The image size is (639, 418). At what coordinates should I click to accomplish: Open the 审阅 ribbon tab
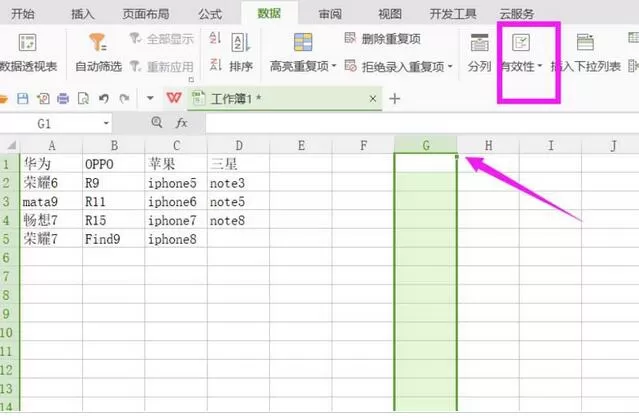pyautogui.click(x=330, y=14)
